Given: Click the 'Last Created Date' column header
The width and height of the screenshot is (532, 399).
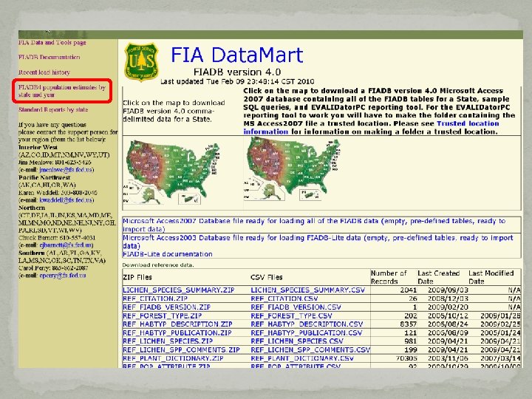Looking at the screenshot, I should [x=438, y=277].
